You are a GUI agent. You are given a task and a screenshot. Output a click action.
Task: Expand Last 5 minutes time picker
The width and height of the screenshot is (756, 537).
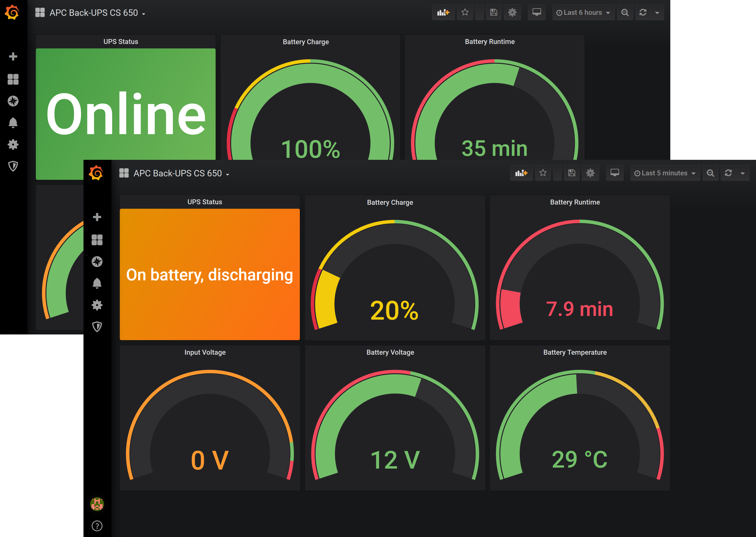[665, 173]
